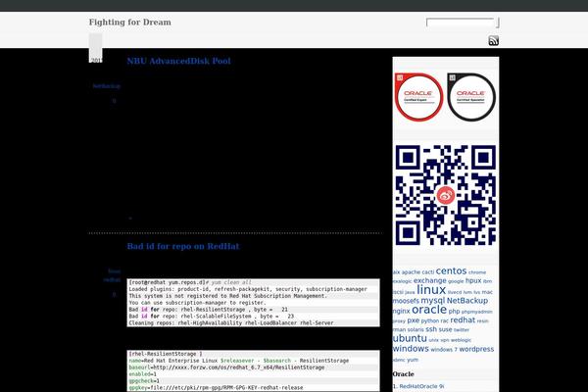This screenshot has width=588, height=392.
Task: Select the phpmyadmin tag in the cloud
Action: click(476, 312)
